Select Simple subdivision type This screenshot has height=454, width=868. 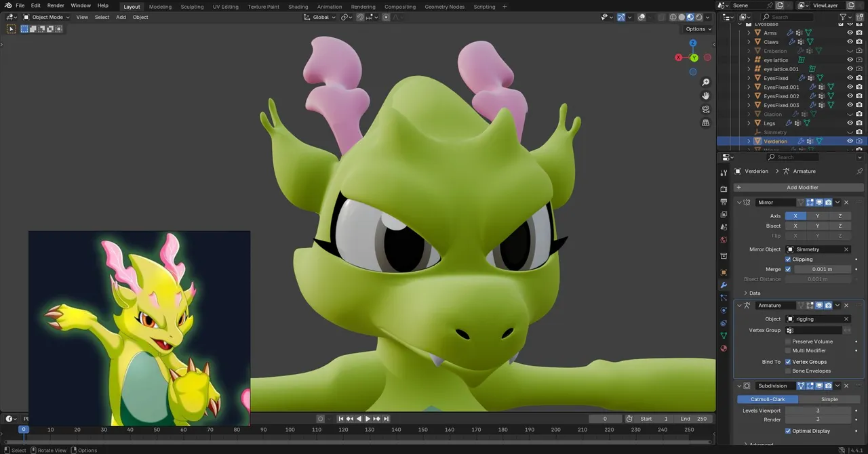(829, 399)
